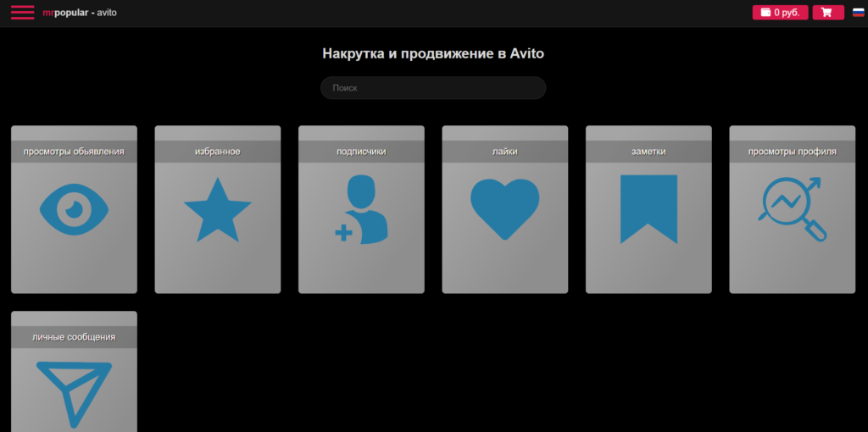Choose the add-user icon for подписчики
This screenshot has width=868, height=432.
(361, 209)
